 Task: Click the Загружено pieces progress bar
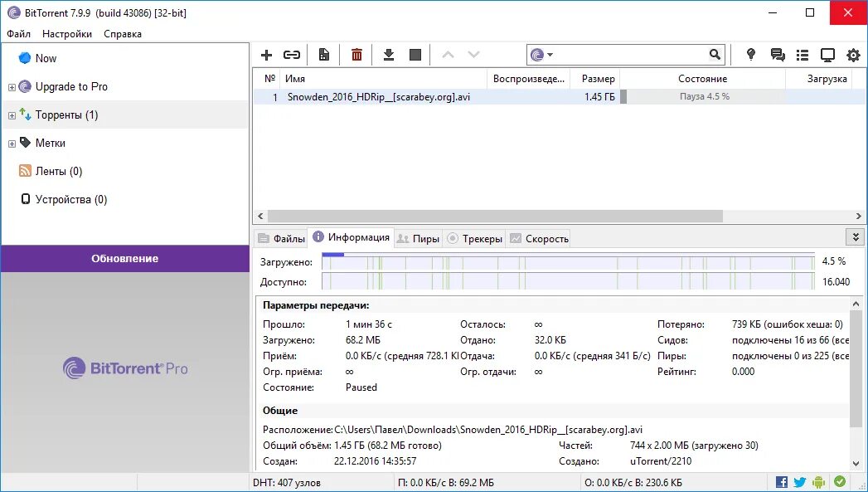click(x=568, y=261)
